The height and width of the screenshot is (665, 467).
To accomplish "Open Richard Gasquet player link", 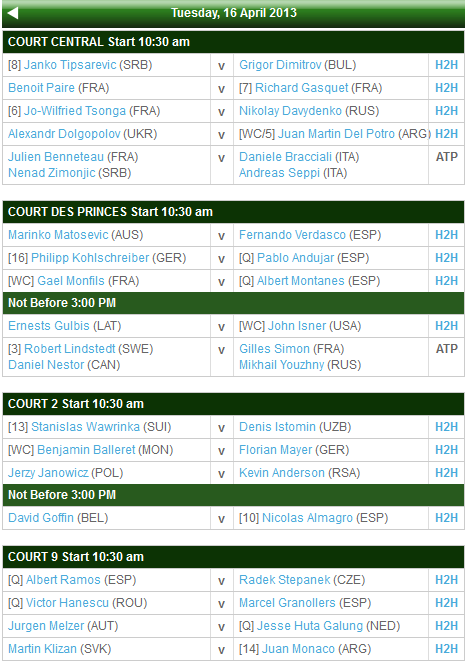I will coord(302,88).
